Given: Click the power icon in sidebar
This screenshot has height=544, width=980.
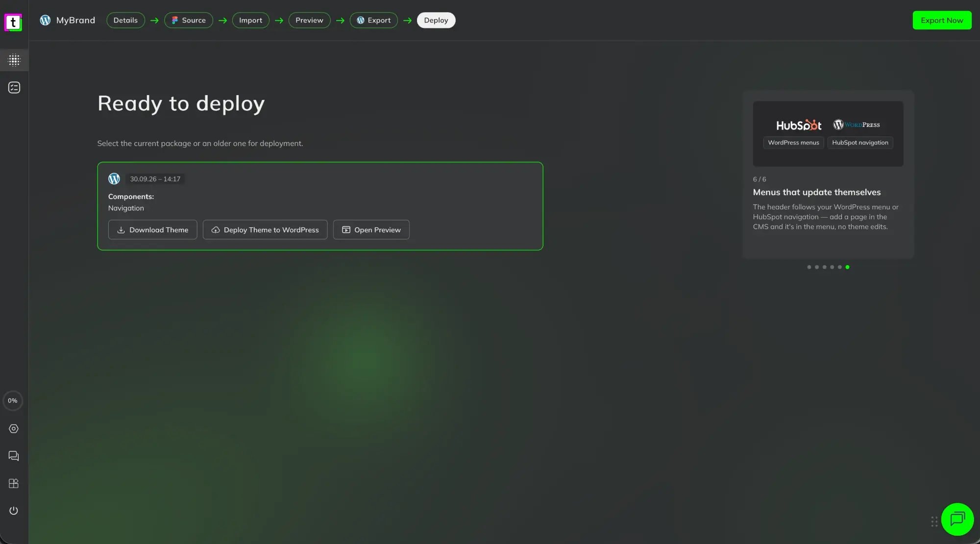Looking at the screenshot, I should click(x=14, y=511).
